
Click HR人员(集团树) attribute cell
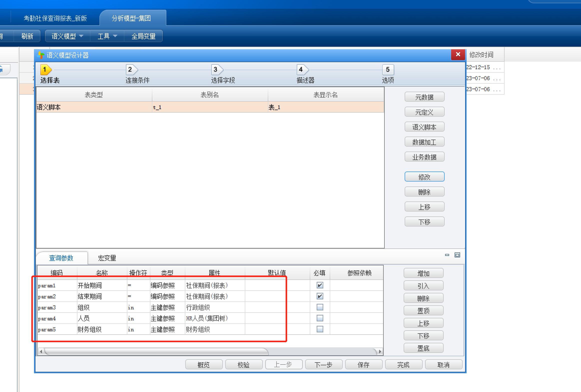point(215,318)
